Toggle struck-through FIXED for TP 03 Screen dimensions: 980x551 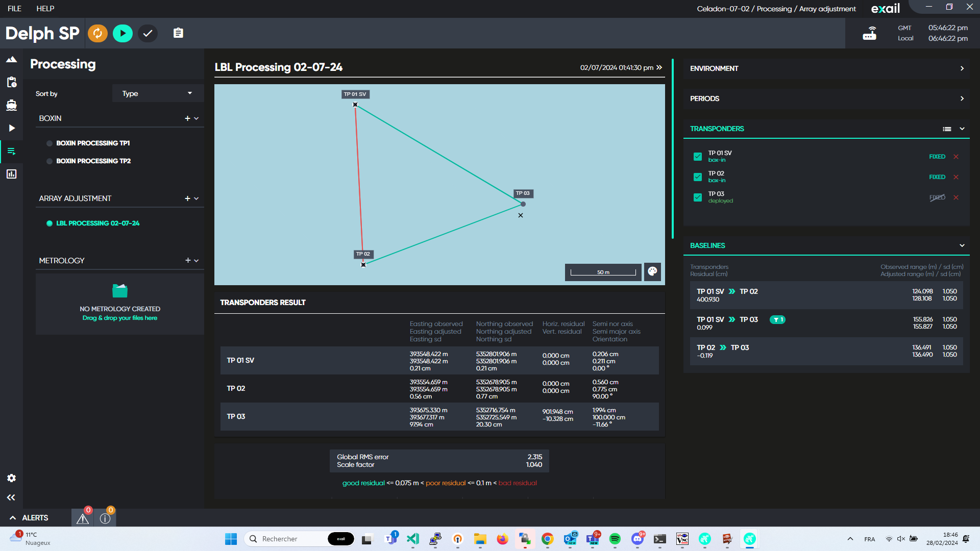[937, 197]
